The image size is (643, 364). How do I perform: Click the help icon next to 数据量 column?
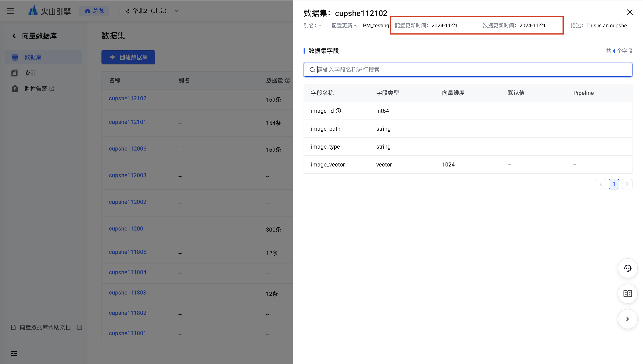point(287,80)
